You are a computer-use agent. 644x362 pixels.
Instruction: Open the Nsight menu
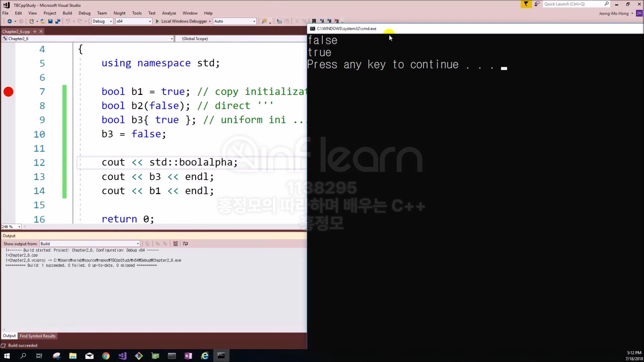coord(119,13)
